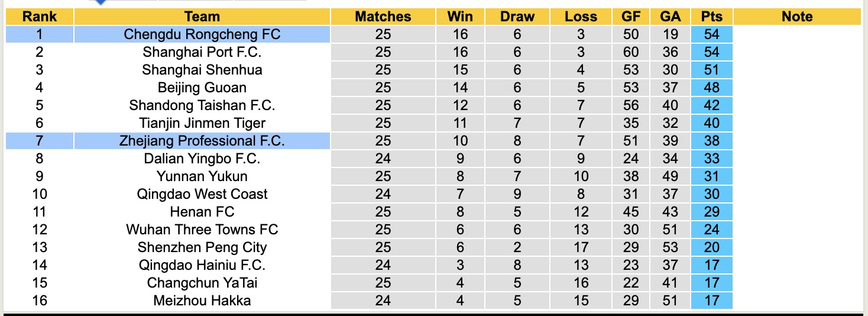
Task: Click the Henan FC team name
Action: [x=202, y=212]
